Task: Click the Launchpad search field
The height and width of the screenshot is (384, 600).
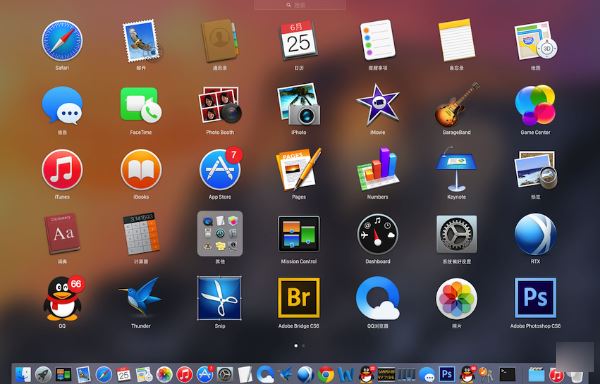Action: [x=300, y=5]
